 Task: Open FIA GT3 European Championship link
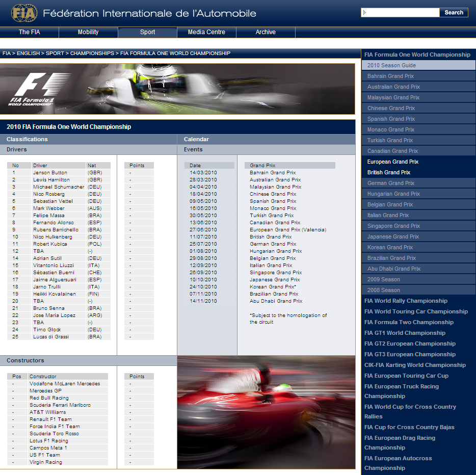tap(410, 354)
